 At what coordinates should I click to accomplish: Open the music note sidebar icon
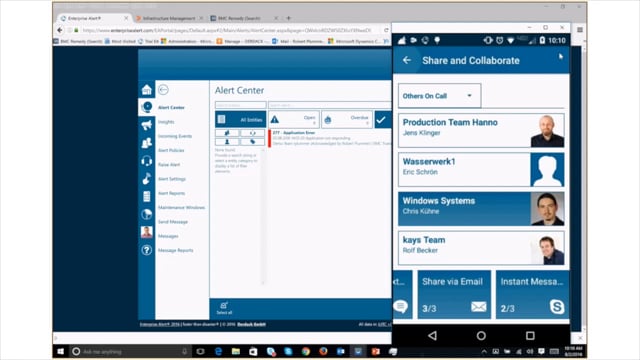coord(147,178)
